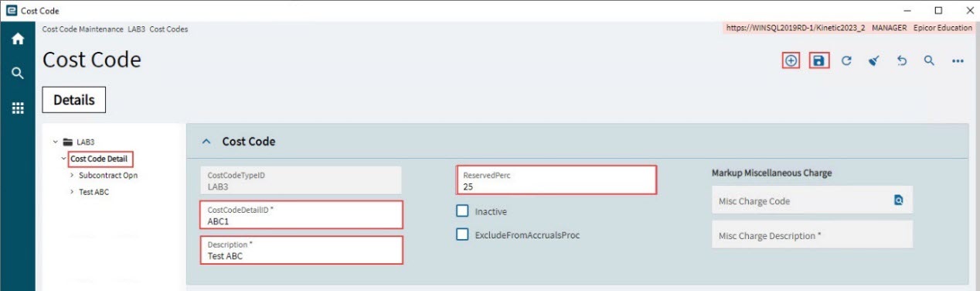Toggle the Inactive checkbox
This screenshot has width=980, height=291.
tap(462, 211)
